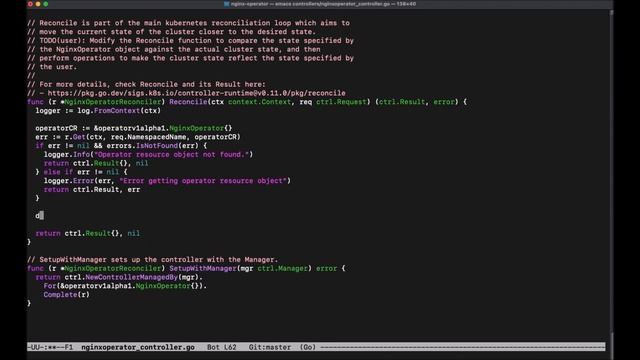Click the '-UU-:**--F1' status flags in mode line
The width and height of the screenshot is (640, 360).
pos(50,347)
